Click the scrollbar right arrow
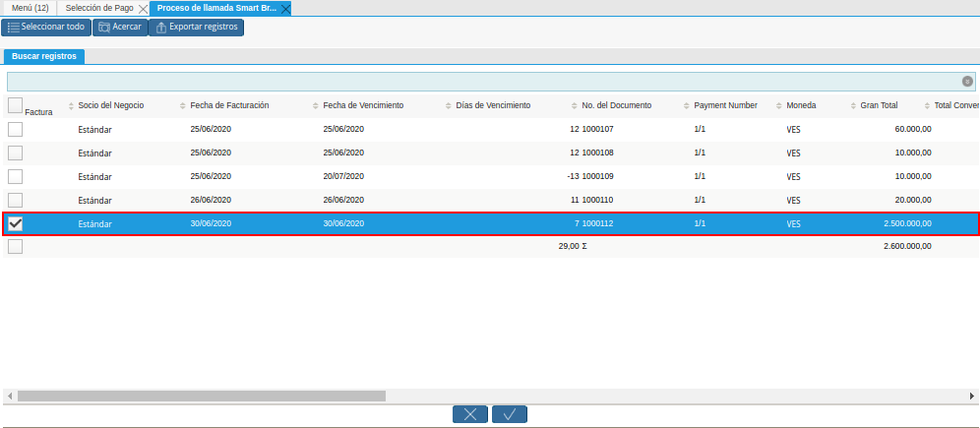 (x=972, y=397)
